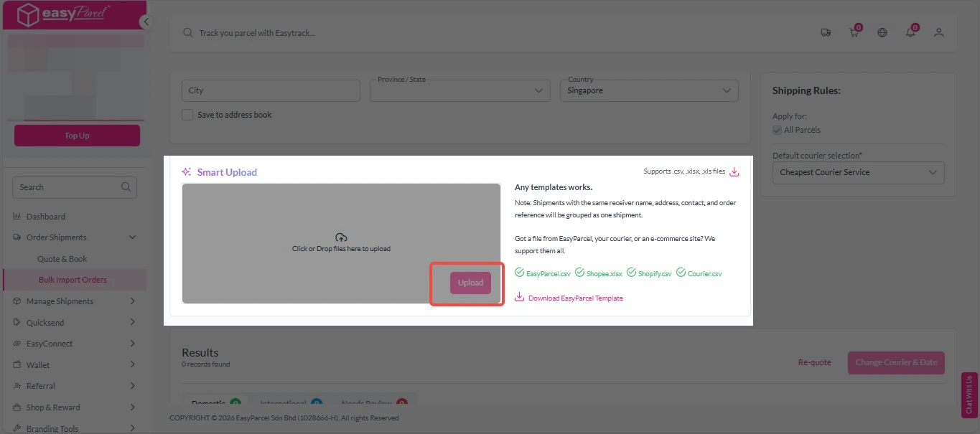Open the user profile icon
This screenshot has height=434, width=980.
[x=938, y=32]
